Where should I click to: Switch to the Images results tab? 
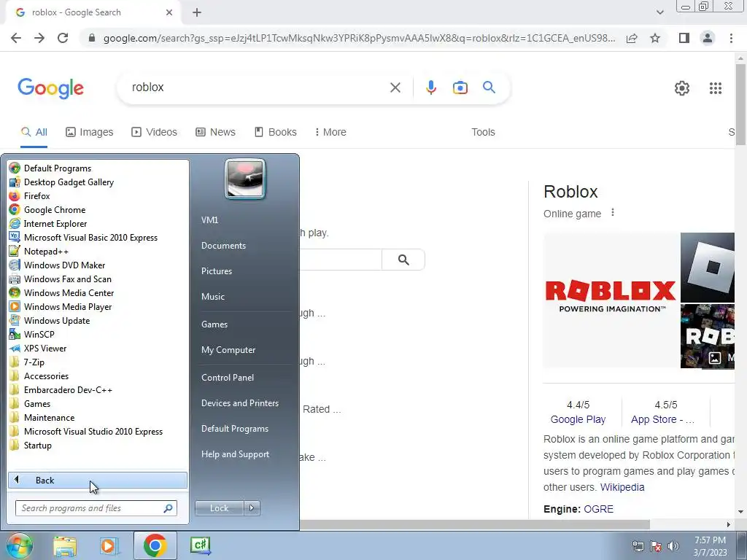[x=90, y=132]
